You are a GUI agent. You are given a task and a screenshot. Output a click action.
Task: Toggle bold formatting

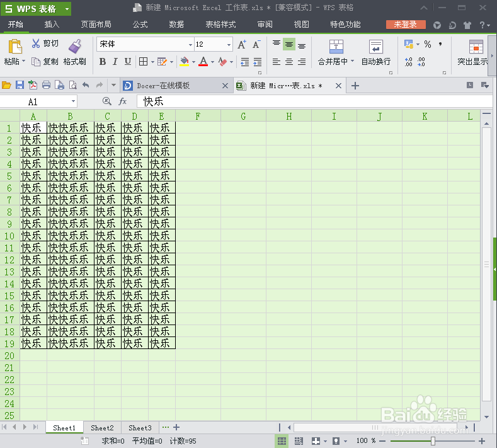coord(103,62)
